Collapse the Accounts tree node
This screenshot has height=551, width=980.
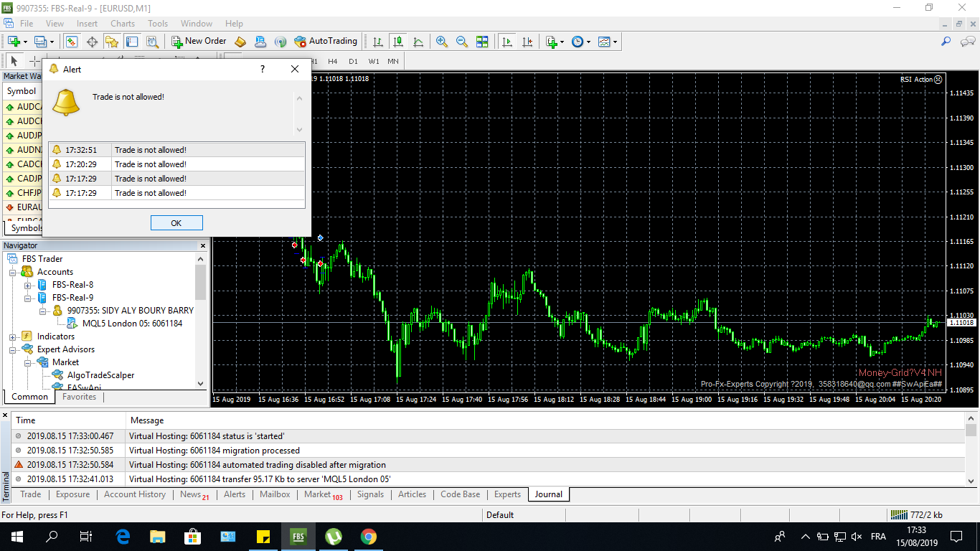tap(12, 272)
